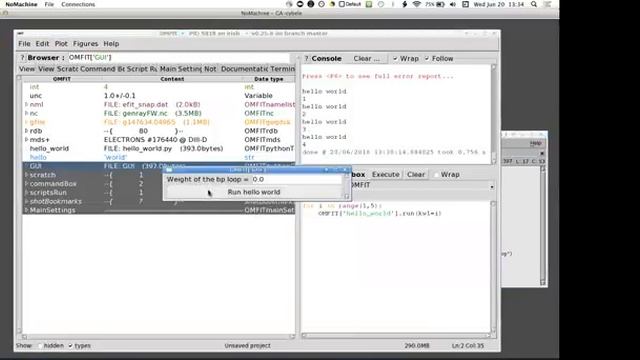The image size is (640, 360).
Task: Switch to the Command Box tab
Action: (x=102, y=69)
